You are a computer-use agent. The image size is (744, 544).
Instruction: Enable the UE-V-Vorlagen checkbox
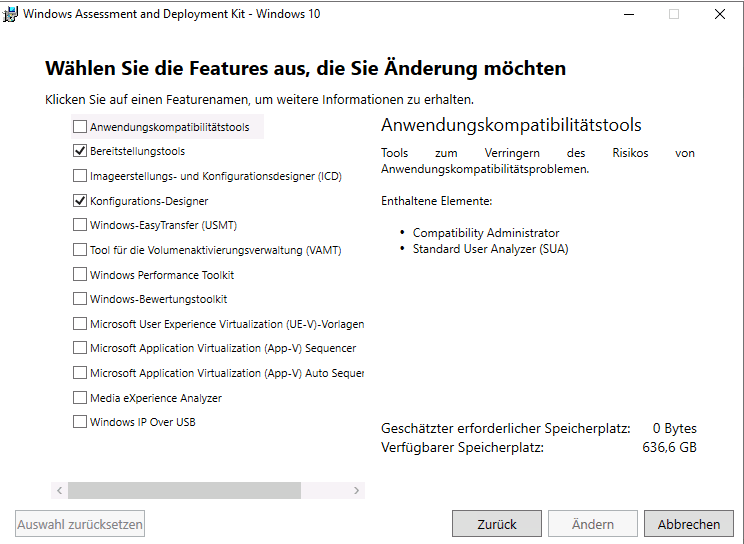click(80, 324)
